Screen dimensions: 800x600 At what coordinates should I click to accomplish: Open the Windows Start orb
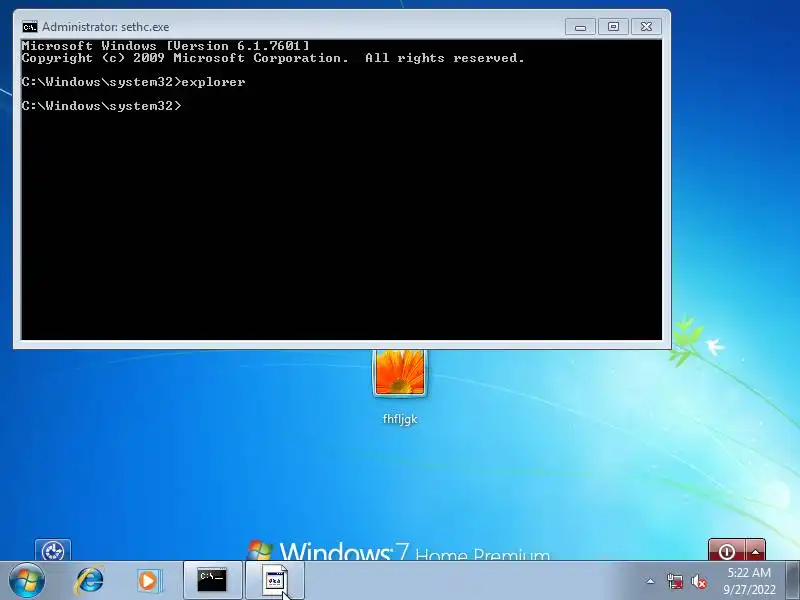pos(26,581)
